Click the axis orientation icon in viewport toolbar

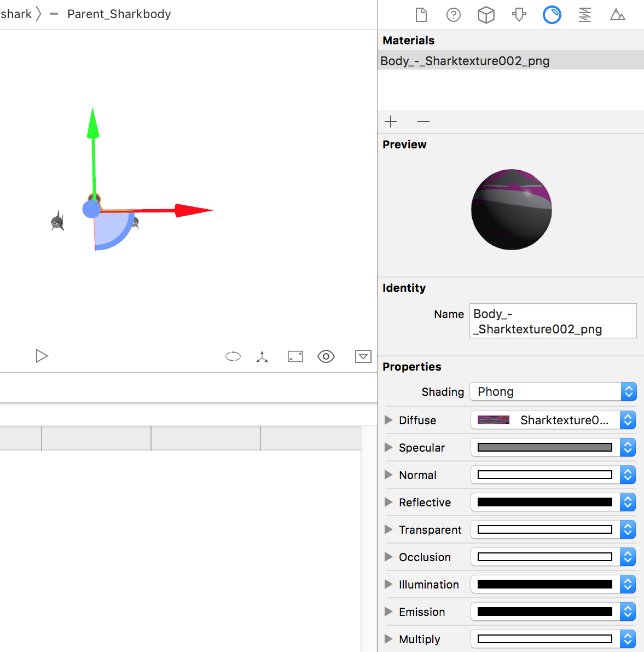(262, 356)
